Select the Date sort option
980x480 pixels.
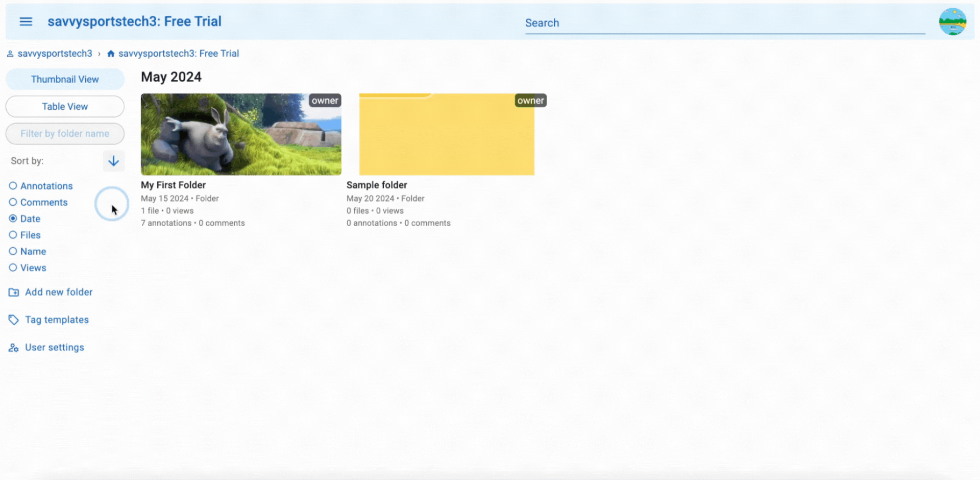click(x=24, y=219)
